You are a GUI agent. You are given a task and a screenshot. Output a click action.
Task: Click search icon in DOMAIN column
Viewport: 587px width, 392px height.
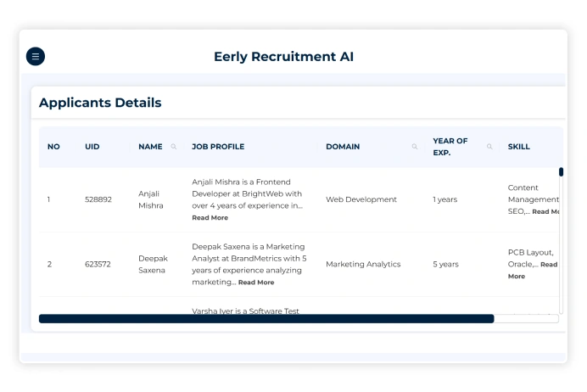pyautogui.click(x=415, y=147)
